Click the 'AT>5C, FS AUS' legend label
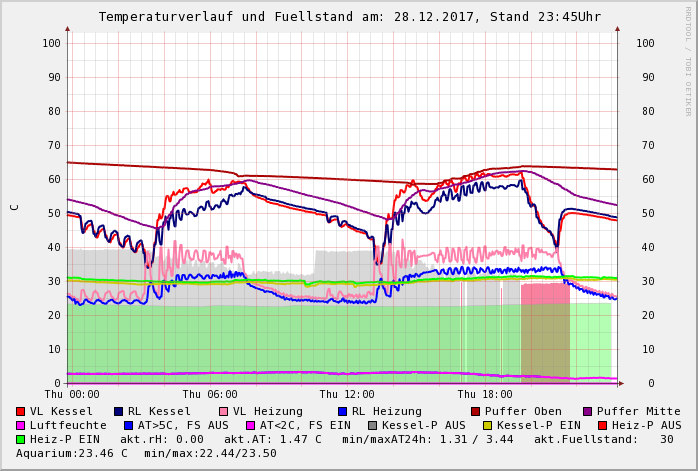The image size is (698, 471). coord(182,425)
